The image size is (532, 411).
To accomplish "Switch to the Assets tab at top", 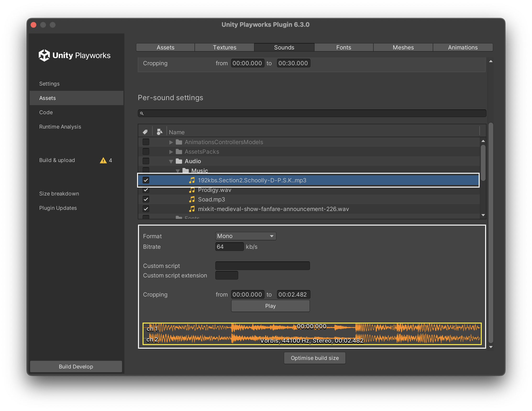I will click(x=165, y=48).
